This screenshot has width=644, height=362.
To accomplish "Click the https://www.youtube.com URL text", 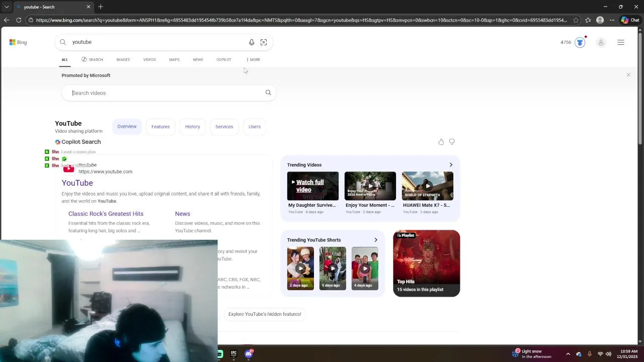I will [x=105, y=172].
